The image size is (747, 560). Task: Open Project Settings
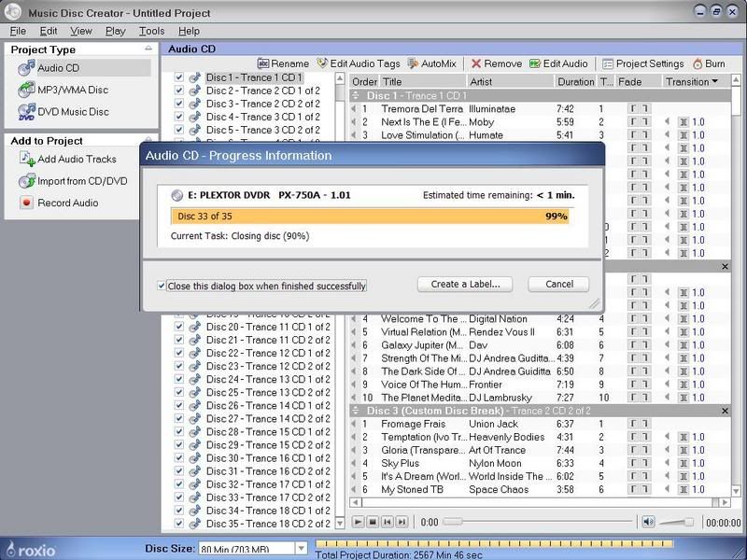643,63
